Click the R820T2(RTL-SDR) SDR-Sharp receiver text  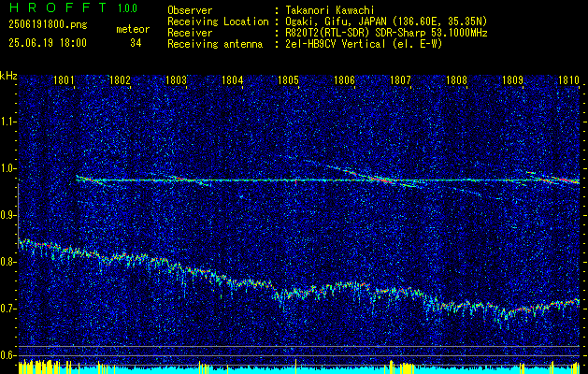pos(386,33)
